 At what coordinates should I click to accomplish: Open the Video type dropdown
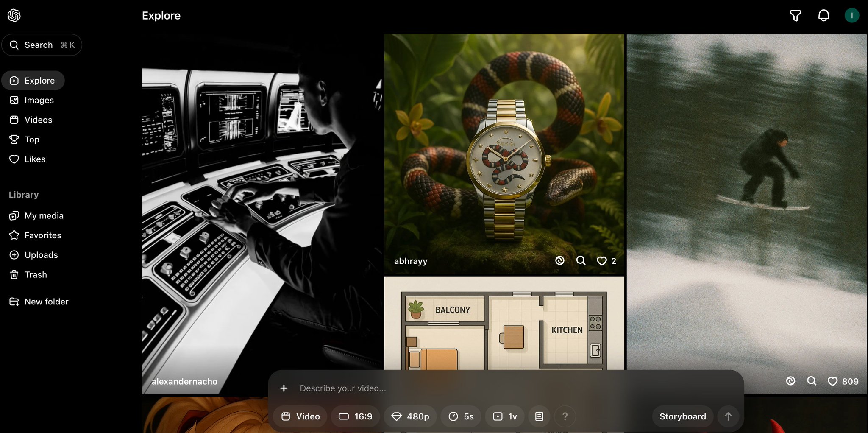pos(300,416)
